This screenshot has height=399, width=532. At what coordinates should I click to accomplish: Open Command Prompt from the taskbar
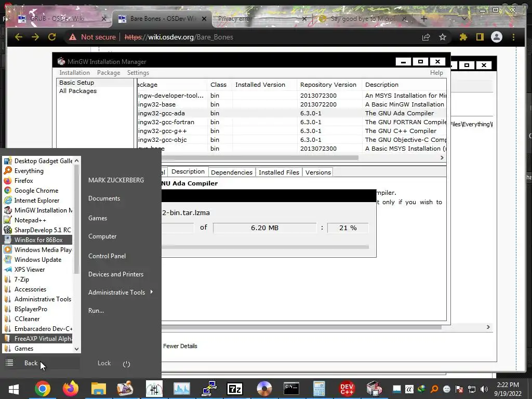click(x=291, y=389)
